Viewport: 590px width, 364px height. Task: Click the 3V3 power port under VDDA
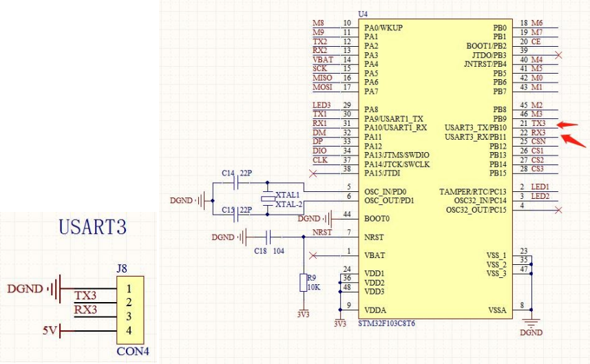pos(340,323)
